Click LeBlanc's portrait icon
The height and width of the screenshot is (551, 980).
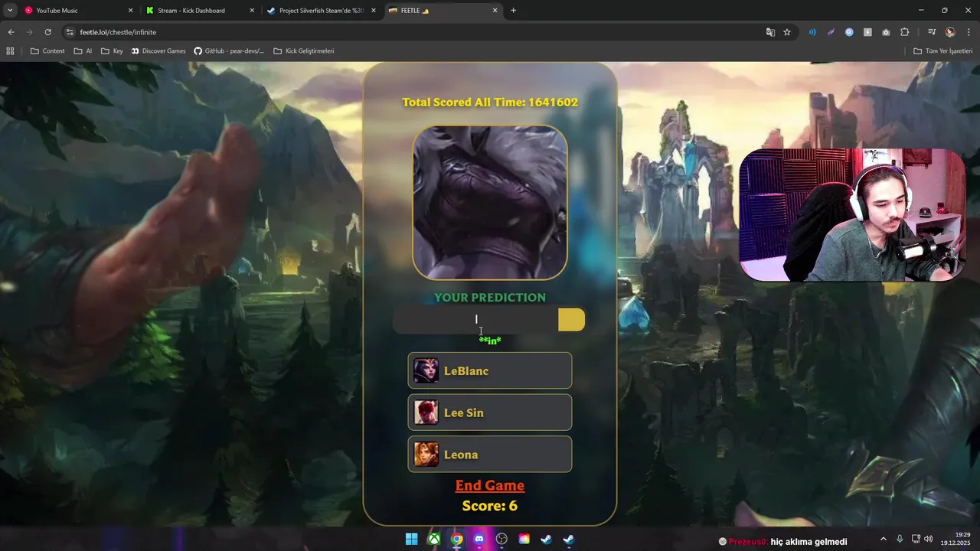(x=426, y=371)
